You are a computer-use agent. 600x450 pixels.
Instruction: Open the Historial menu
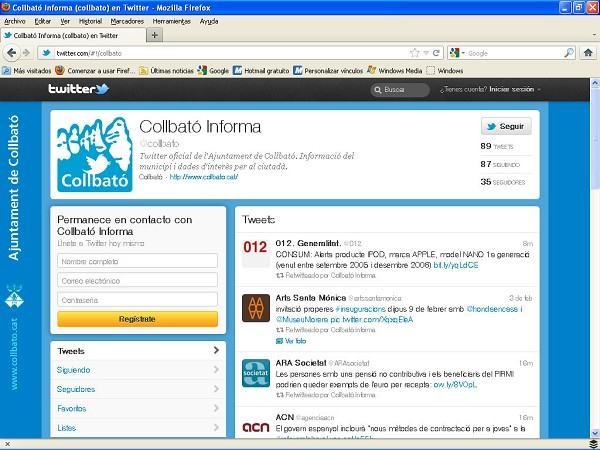pos(90,21)
